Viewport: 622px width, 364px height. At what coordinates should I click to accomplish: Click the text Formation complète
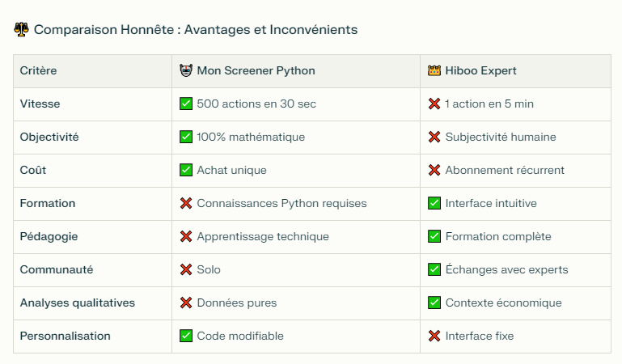point(498,237)
